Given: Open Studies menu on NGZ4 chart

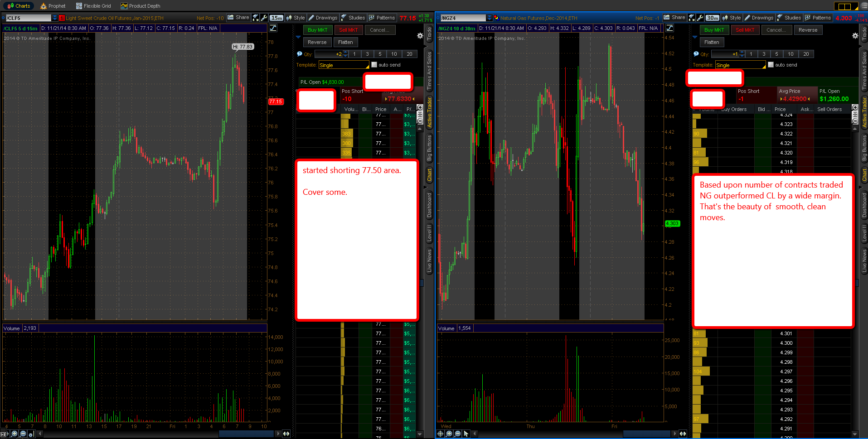Looking at the screenshot, I should click(x=789, y=18).
